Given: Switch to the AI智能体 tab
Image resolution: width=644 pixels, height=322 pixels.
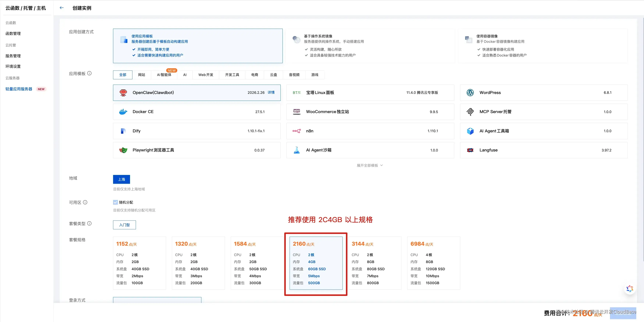Looking at the screenshot, I should click(164, 75).
